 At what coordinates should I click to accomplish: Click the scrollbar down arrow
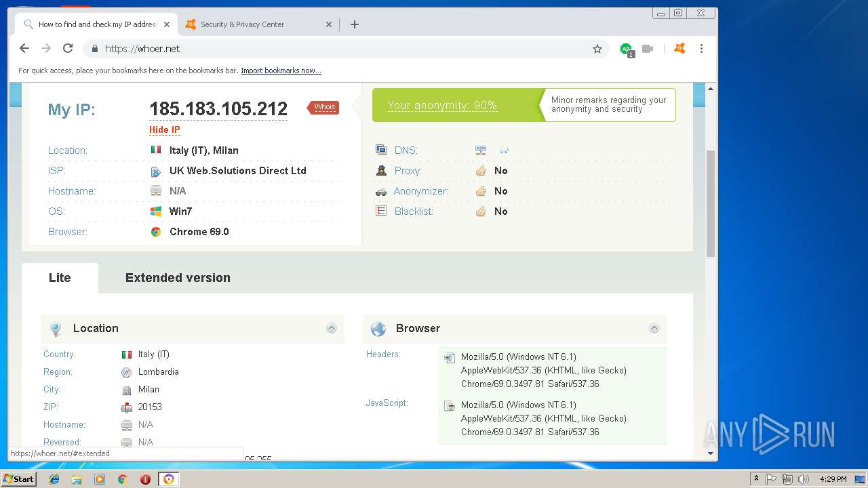point(711,453)
